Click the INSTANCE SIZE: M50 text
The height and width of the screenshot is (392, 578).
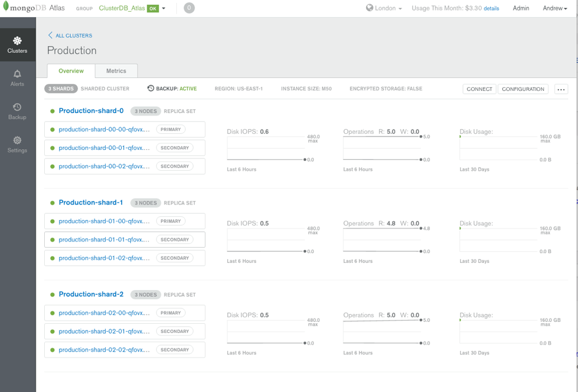click(307, 88)
